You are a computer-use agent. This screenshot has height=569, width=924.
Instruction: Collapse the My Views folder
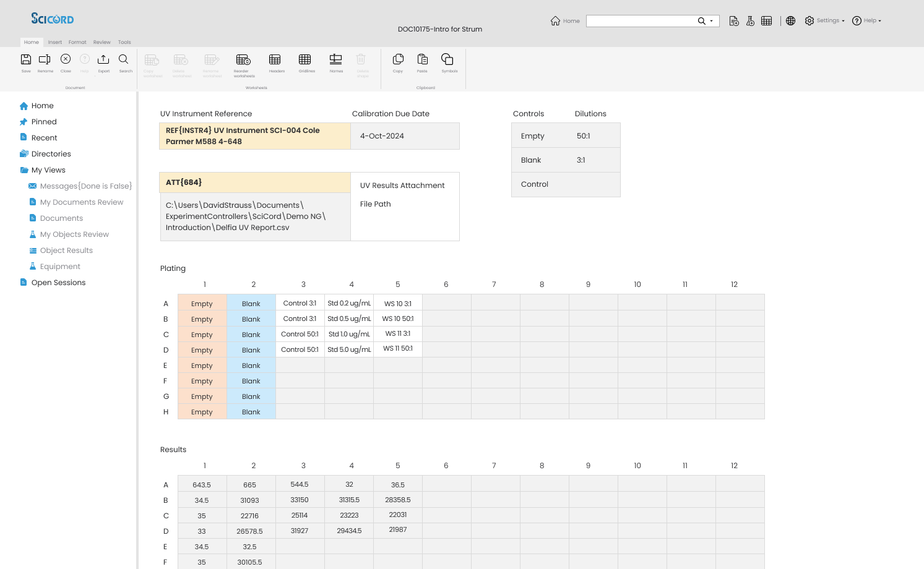coord(48,170)
